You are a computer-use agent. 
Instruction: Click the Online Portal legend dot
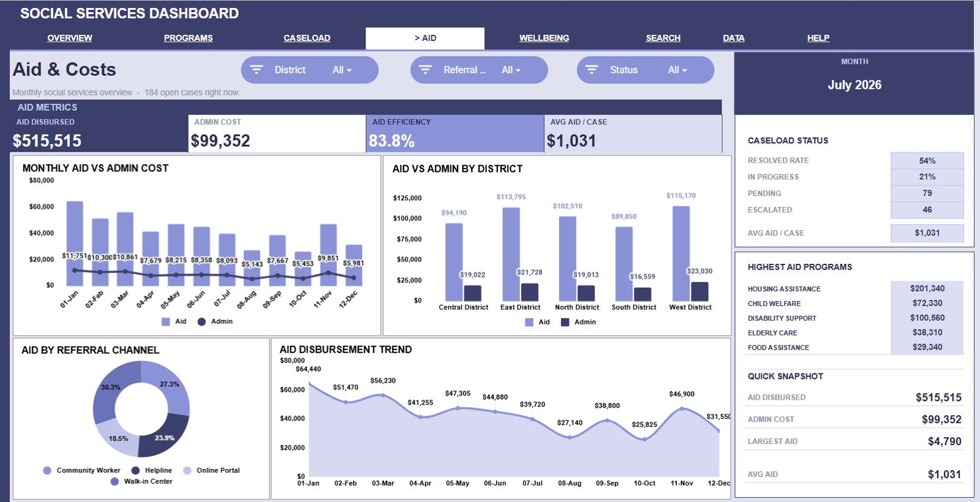pos(187,470)
